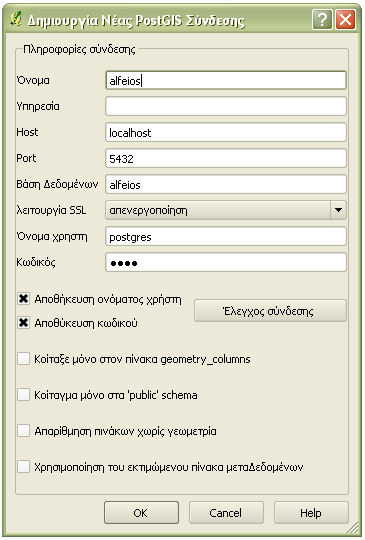The height and width of the screenshot is (540, 365).
Task: Enable 'public' schema only checkbox
Action: [23, 394]
